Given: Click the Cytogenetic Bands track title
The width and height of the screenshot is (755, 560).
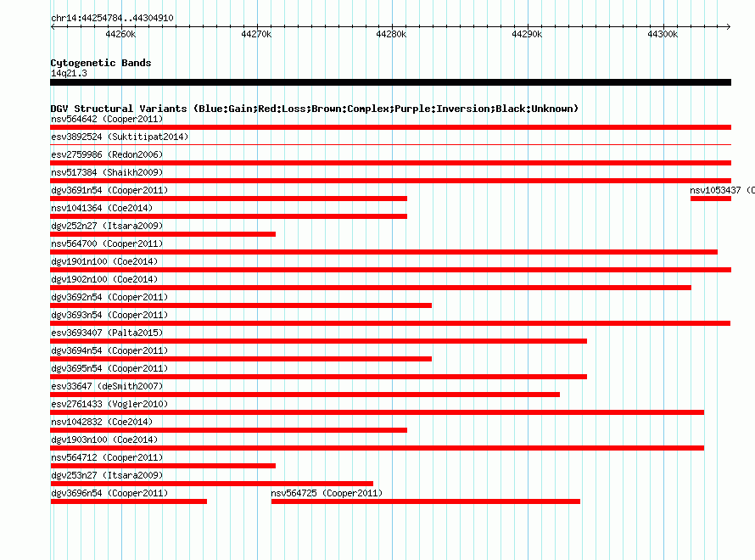Looking at the screenshot, I should tap(101, 63).
